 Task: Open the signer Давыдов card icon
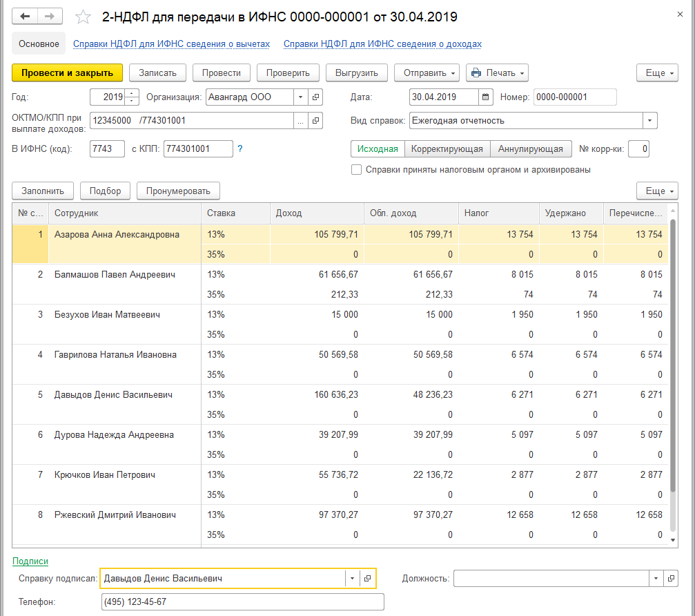368,579
